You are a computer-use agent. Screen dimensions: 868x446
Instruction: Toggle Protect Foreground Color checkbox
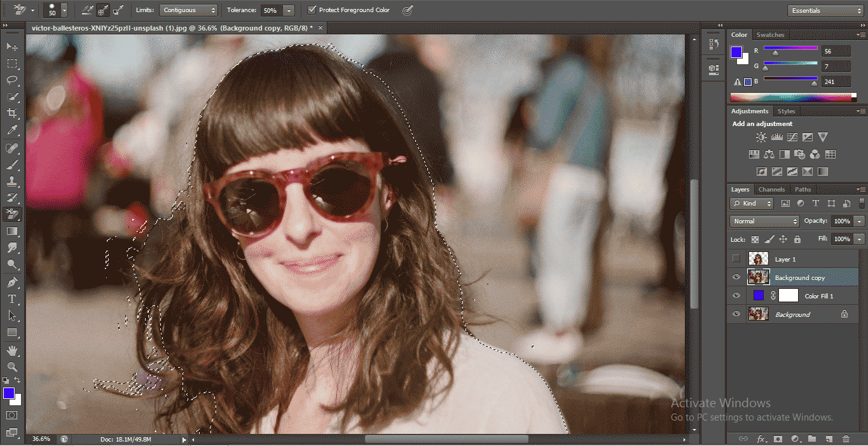(312, 10)
